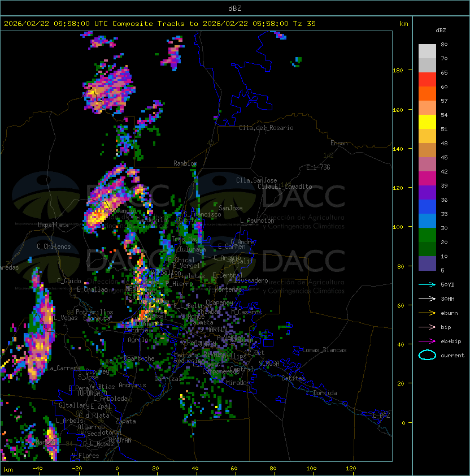Select the 'E_Challao' map label

pos(92,289)
